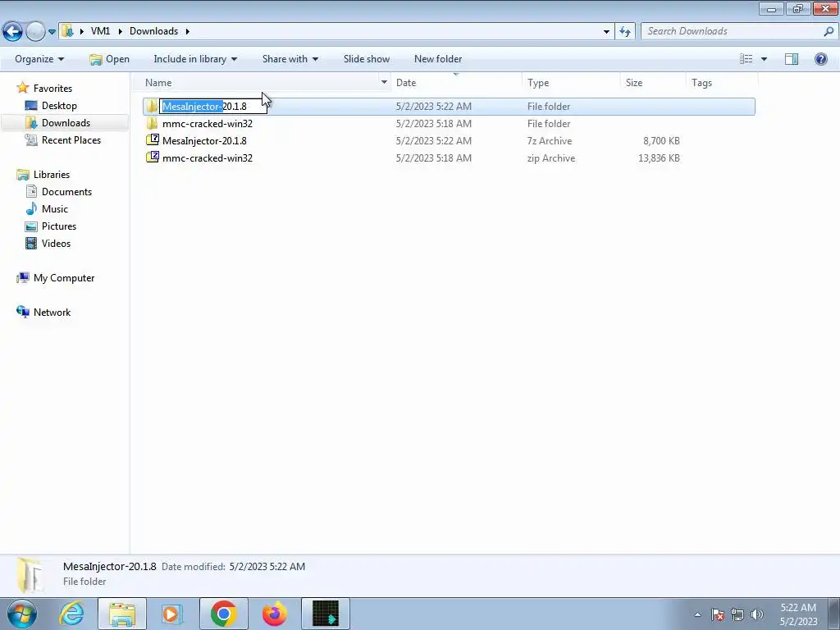Open the Documents library

tap(66, 192)
